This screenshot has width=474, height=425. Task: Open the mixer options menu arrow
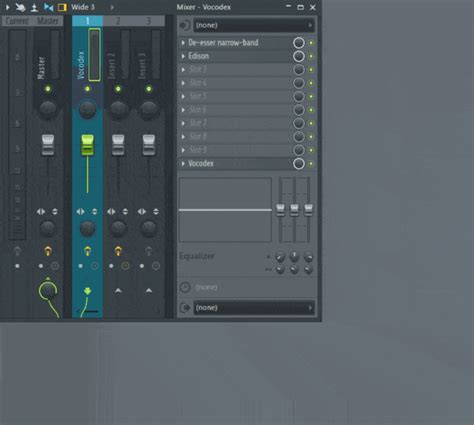click(7, 7)
